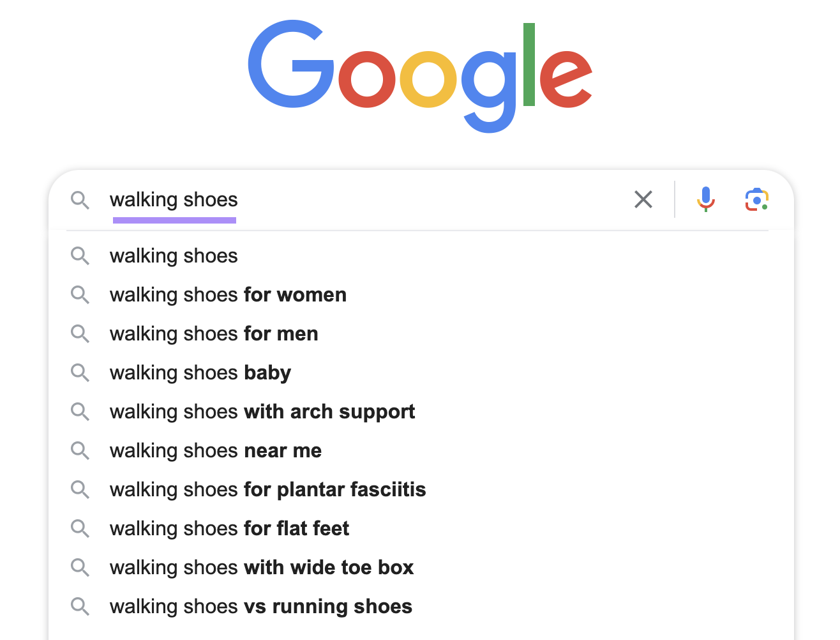840x640 pixels.
Task: Select the 'walking shoes for men' suggestion
Action: pyautogui.click(x=214, y=333)
